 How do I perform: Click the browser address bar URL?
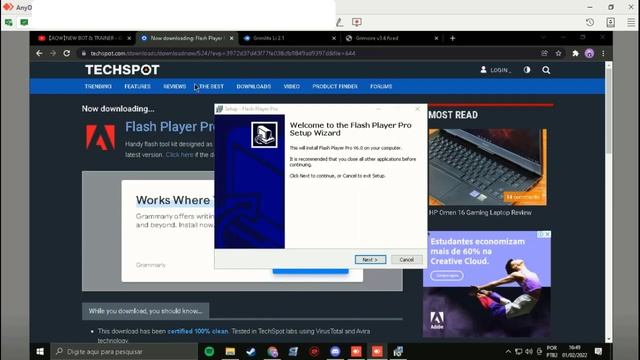[x=222, y=53]
